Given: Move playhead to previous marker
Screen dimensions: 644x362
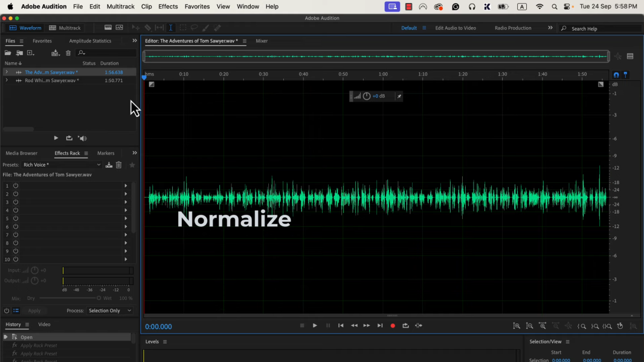Looking at the screenshot, I should click(341, 326).
